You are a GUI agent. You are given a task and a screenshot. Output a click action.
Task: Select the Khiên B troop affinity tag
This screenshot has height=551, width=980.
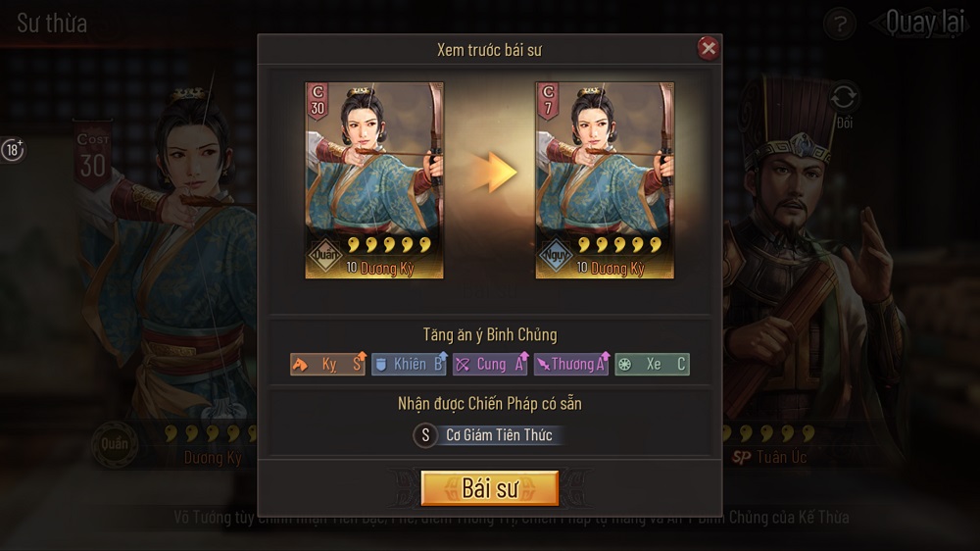[409, 364]
